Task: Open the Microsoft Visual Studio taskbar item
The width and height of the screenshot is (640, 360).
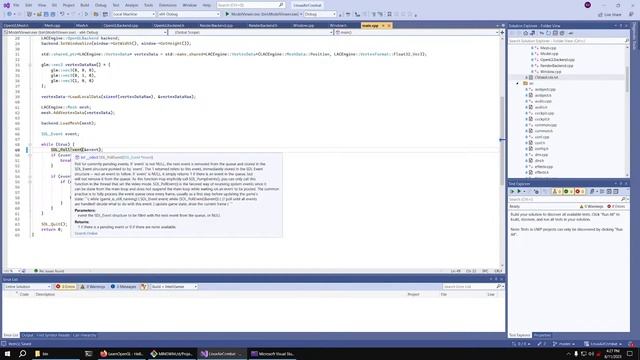Action: point(273,353)
